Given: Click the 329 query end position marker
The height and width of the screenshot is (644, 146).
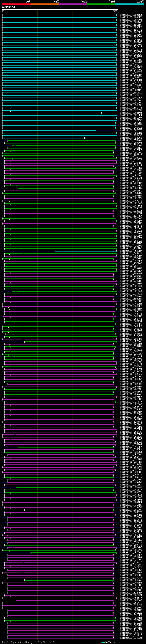Looking at the screenshot, I should pos(115,11).
